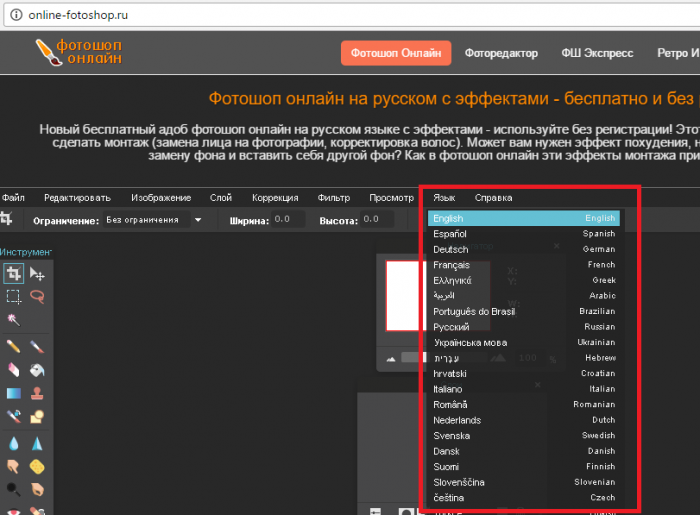Select the Crop tool in the toolbox
The image size is (700, 515).
(14, 273)
